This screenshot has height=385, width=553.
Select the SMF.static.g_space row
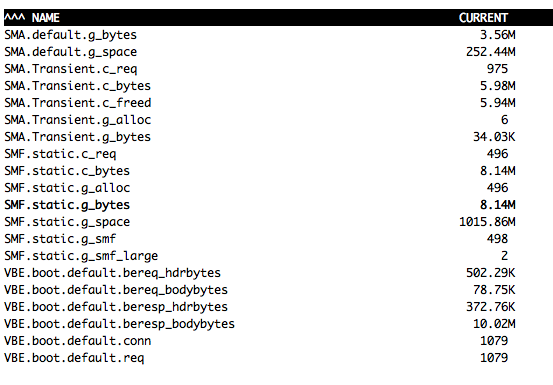point(278,222)
